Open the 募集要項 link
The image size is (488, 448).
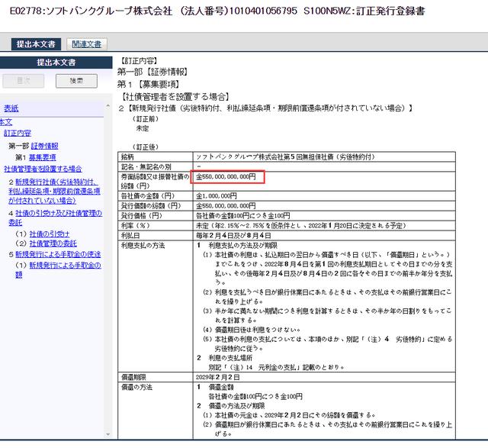[43, 157]
